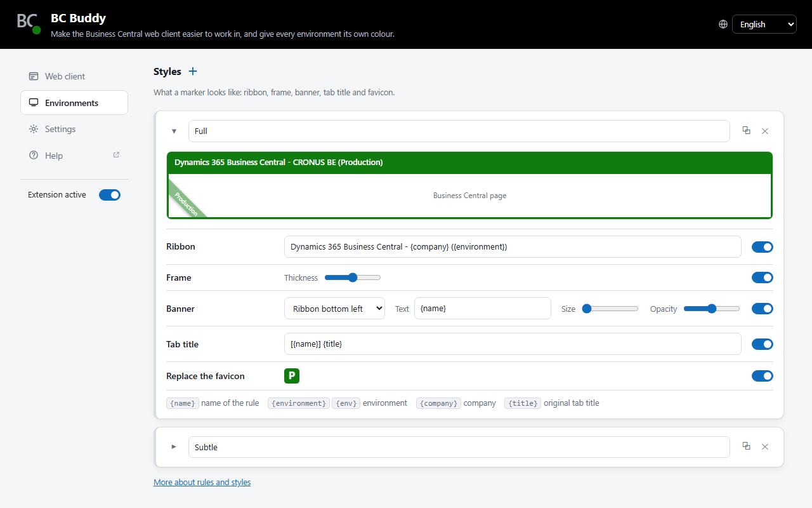This screenshot has height=508, width=812.
Task: Open the Ribbon bottom left dropdown
Action: point(334,309)
